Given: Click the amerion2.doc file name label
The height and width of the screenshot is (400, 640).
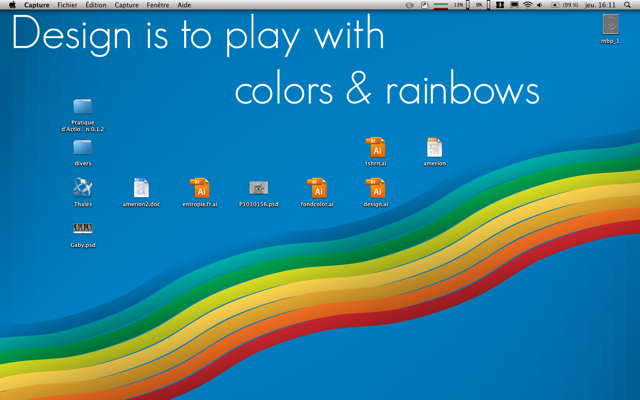Looking at the screenshot, I should pyautogui.click(x=141, y=204).
